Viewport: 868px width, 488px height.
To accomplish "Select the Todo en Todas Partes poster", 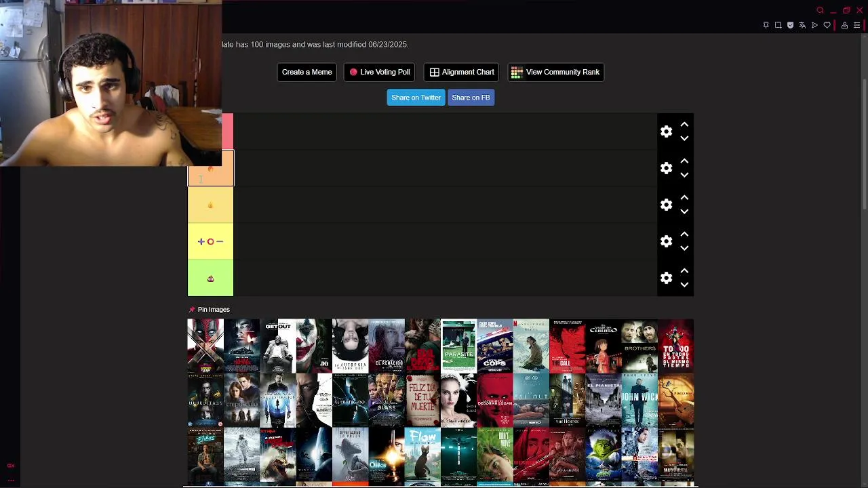I will click(x=676, y=346).
